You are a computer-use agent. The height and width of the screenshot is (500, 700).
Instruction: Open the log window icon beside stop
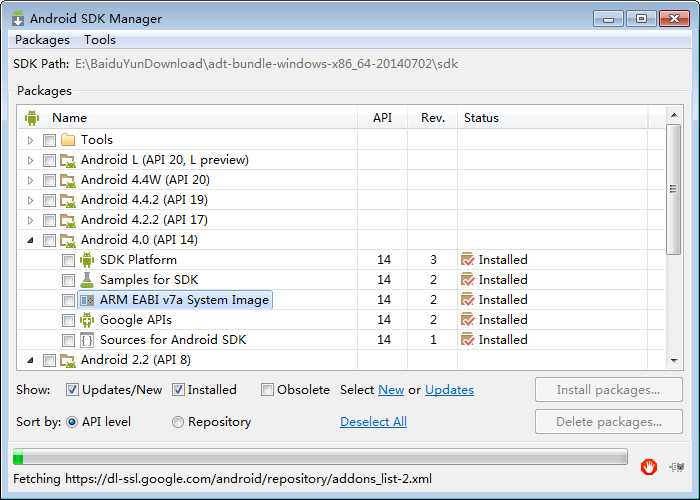677,467
